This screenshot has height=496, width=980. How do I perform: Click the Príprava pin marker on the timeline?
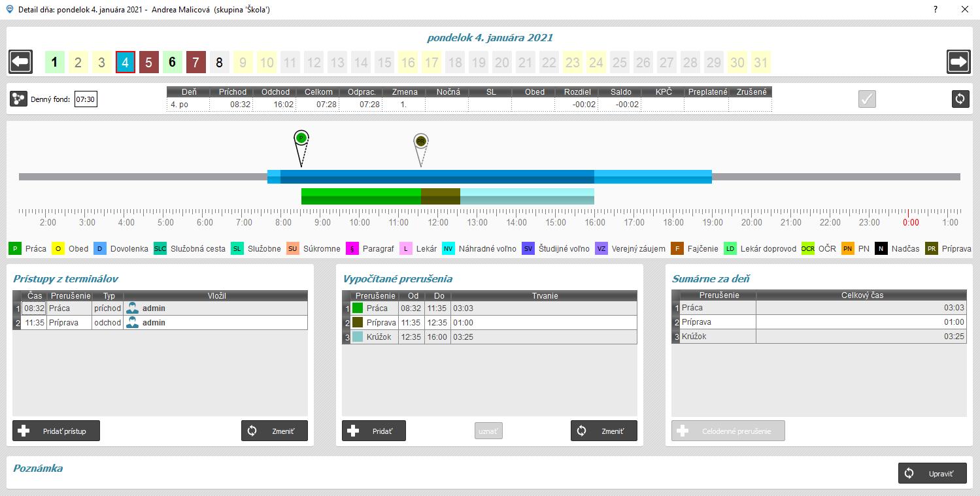(x=420, y=141)
